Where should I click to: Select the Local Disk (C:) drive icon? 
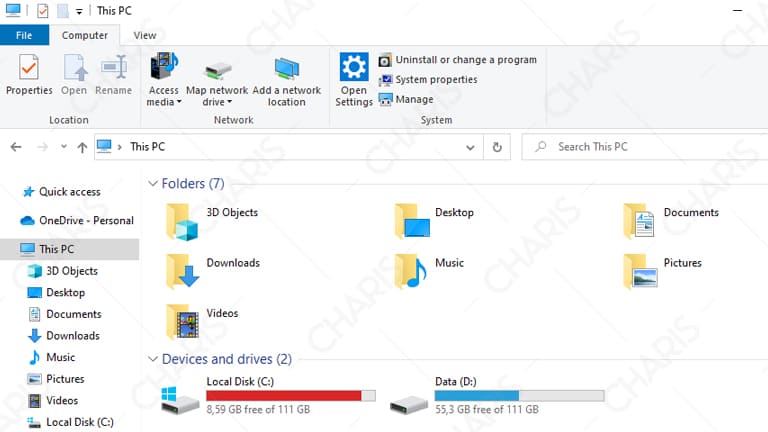point(180,400)
